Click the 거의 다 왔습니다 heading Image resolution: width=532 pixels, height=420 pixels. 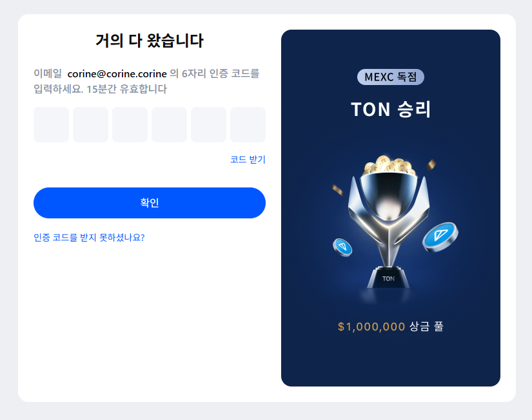click(x=150, y=41)
